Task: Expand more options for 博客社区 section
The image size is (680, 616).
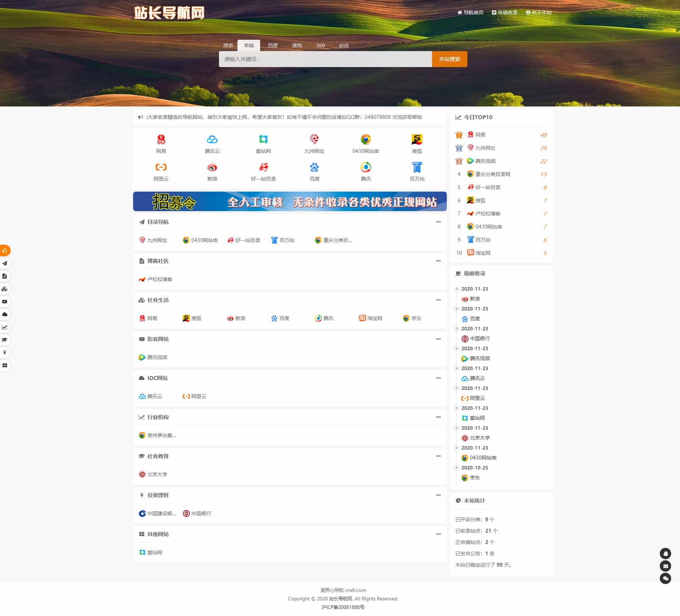Action: click(438, 261)
